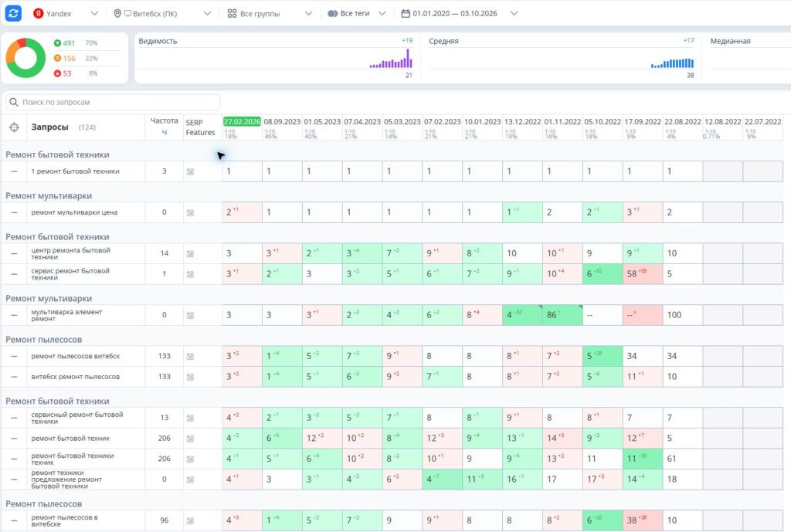This screenshot has width=791, height=532.
Task: Open SERP icon for мультиварка элемент ремонт
Action: tap(190, 316)
